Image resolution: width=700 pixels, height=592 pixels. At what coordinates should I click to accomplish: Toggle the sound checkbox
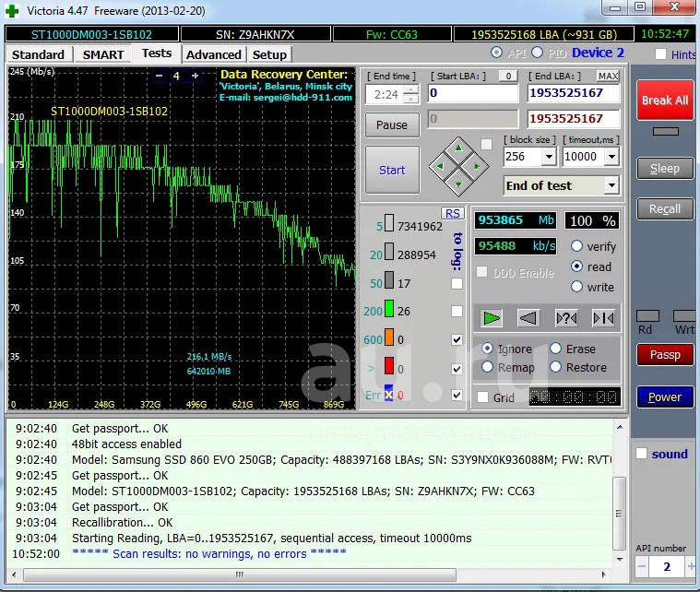click(641, 454)
